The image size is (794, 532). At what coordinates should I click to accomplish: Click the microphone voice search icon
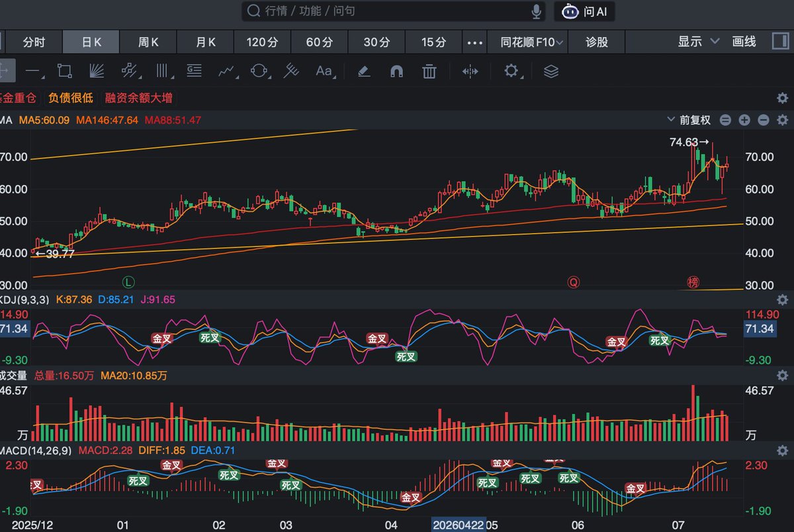[537, 11]
